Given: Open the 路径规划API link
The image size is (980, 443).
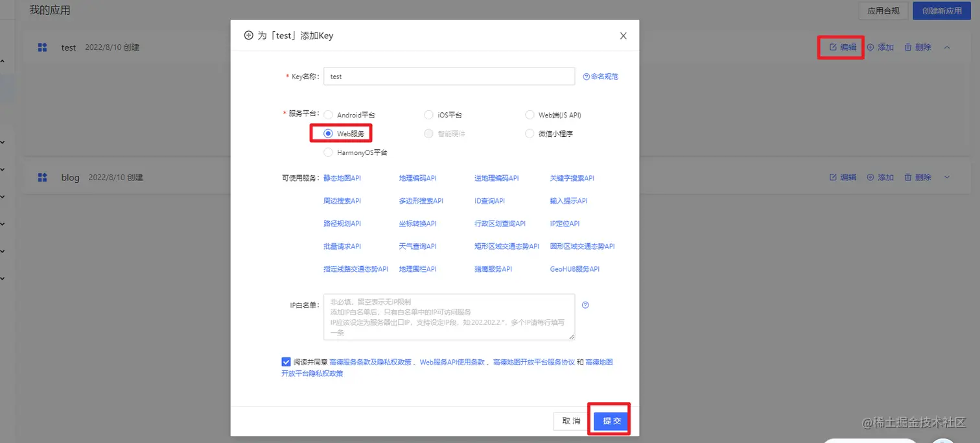Looking at the screenshot, I should click(x=342, y=224).
